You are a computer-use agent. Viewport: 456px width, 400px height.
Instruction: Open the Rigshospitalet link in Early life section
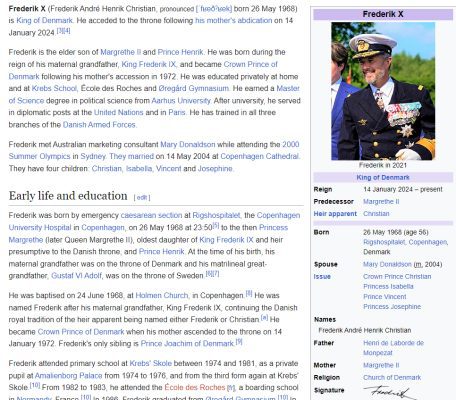click(x=216, y=216)
